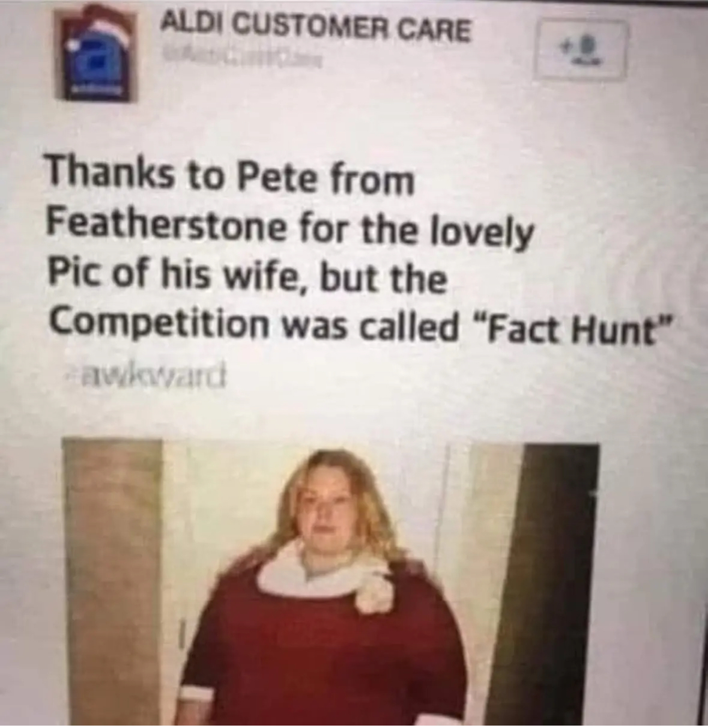Click the follow button with person icon
This screenshot has height=728, width=708.
pyautogui.click(x=581, y=49)
